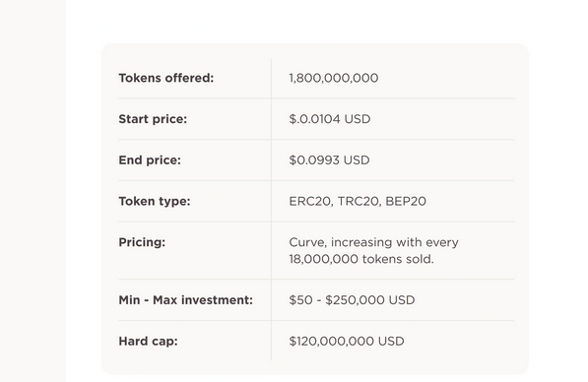
Task: Click the "Min - Max investment:" label
Action: [185, 300]
